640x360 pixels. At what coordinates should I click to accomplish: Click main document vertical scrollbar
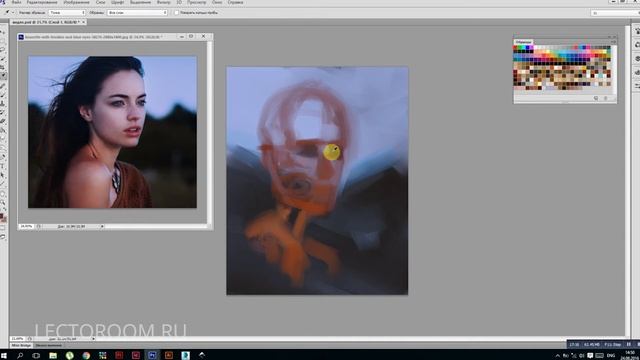point(627,180)
